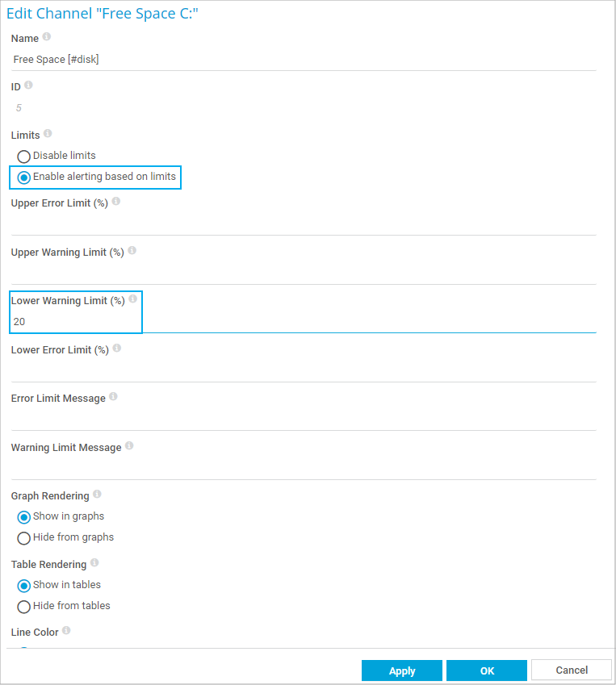Click the Error Limit Message info icon
The height and width of the screenshot is (685, 616).
(113, 397)
